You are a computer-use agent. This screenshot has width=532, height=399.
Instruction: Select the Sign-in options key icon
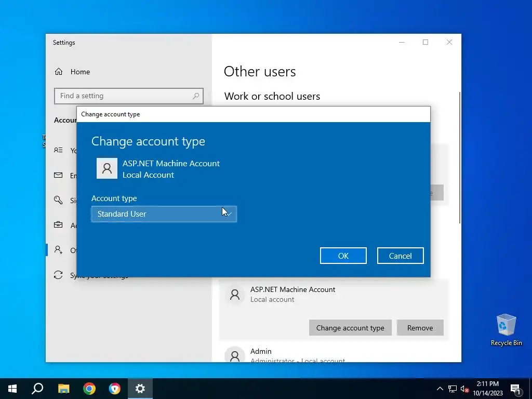58,200
